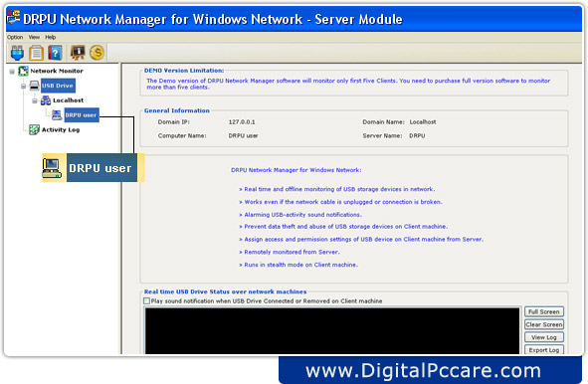
Task: Click the Activity Log icon
Action: pos(34,129)
